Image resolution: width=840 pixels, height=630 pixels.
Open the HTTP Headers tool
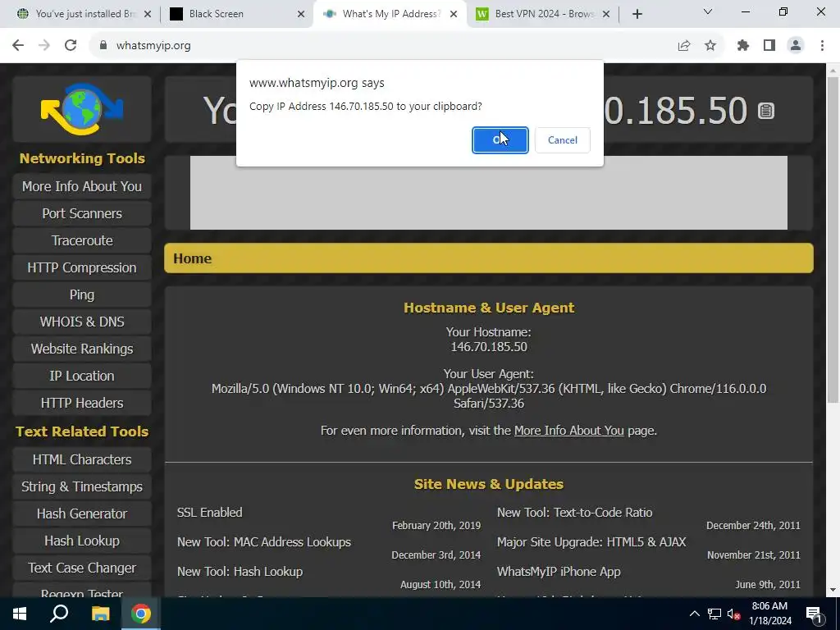(x=82, y=403)
